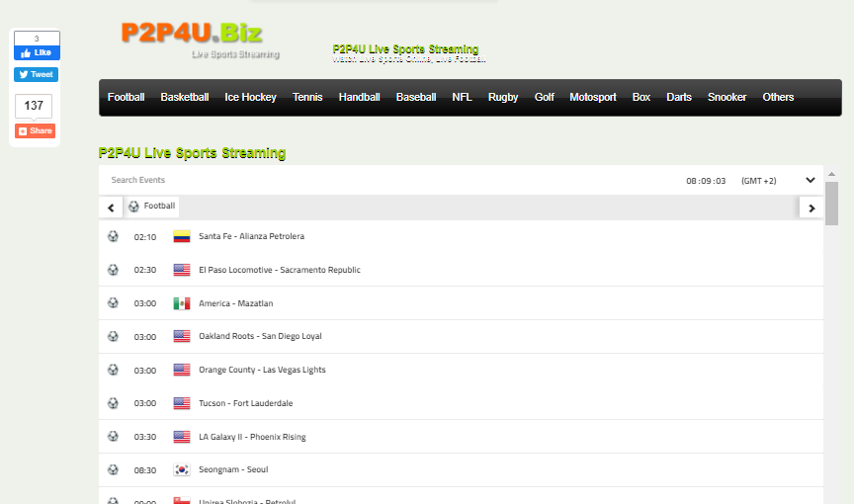Click soccer ball icon in Football category tab
The height and width of the screenshot is (504, 854).
pos(133,207)
